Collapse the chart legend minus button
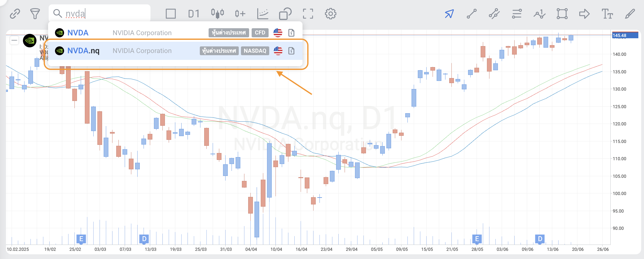Viewport: 644px width, 259px height. [14, 40]
